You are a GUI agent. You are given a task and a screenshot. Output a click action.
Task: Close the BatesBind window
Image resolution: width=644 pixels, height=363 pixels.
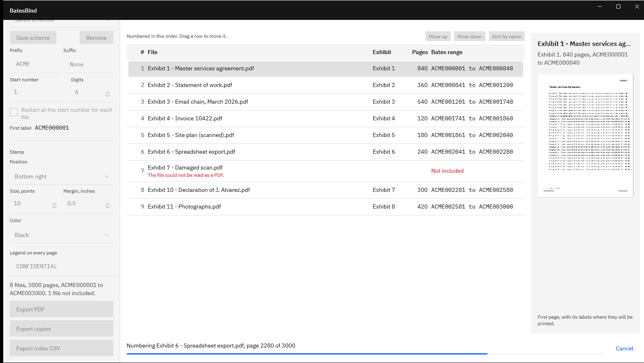click(x=637, y=7)
